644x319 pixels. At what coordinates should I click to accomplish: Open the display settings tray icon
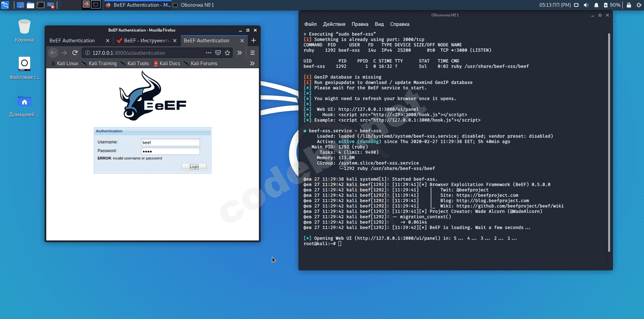(x=576, y=5)
